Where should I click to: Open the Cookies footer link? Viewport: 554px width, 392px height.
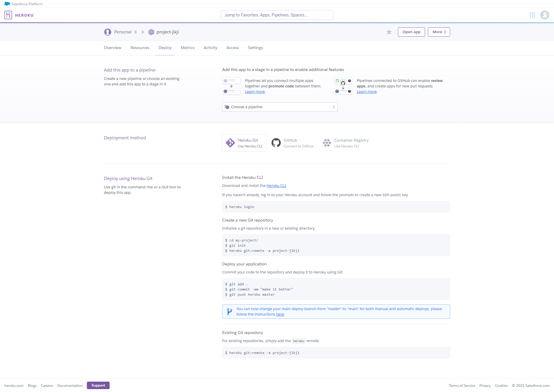tap(501, 386)
